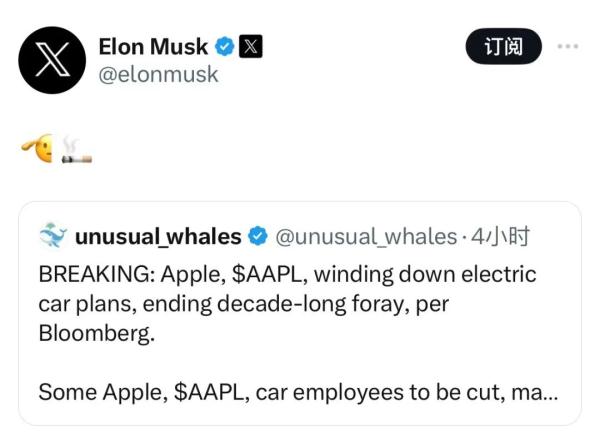This screenshot has width=600, height=443.
Task: Click the verified badge beside unusual_whales
Action: (x=257, y=236)
